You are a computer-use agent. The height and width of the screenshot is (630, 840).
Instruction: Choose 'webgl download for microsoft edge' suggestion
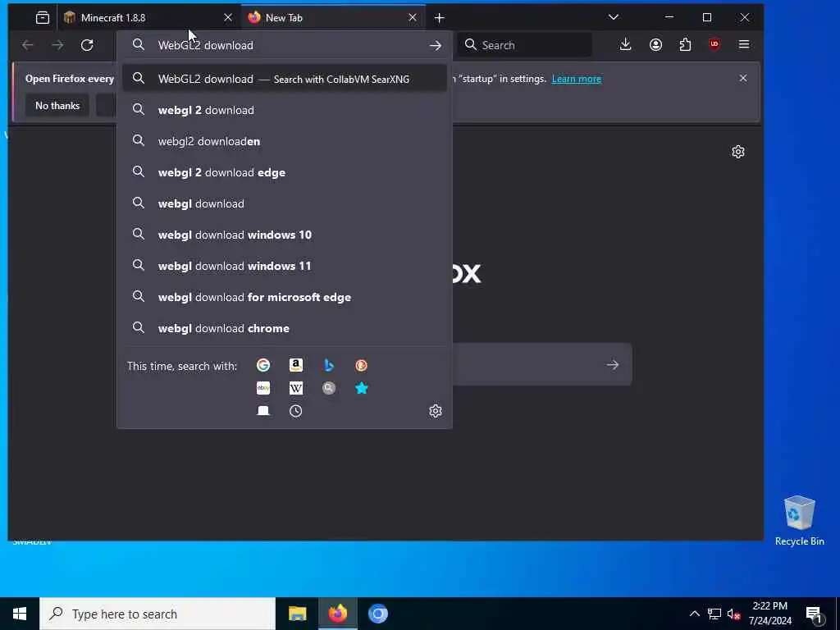285,297
